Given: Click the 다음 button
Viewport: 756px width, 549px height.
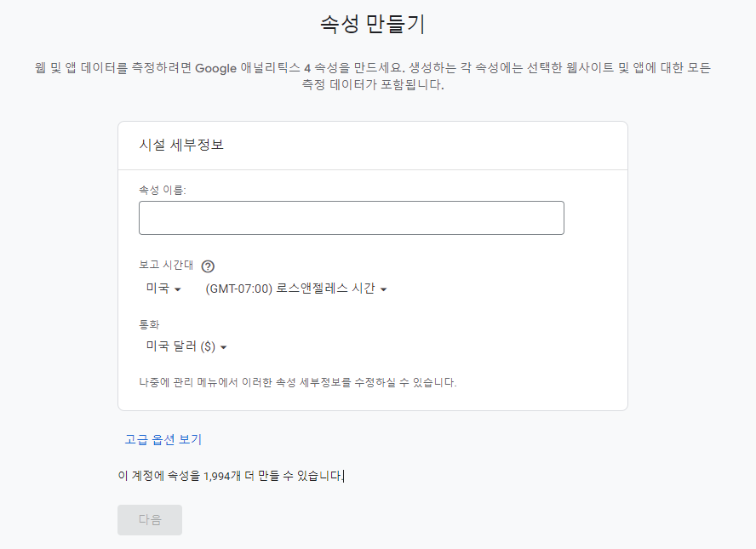Looking at the screenshot, I should (x=150, y=519).
